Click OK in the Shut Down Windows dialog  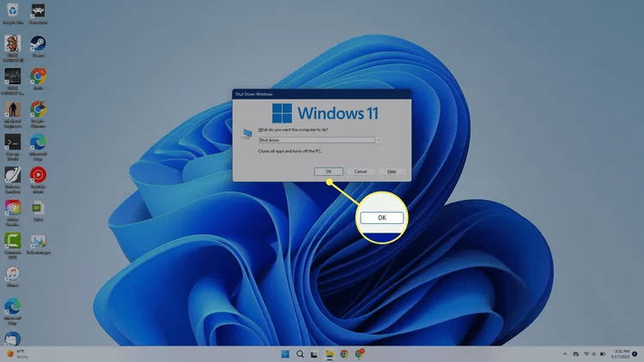click(329, 172)
